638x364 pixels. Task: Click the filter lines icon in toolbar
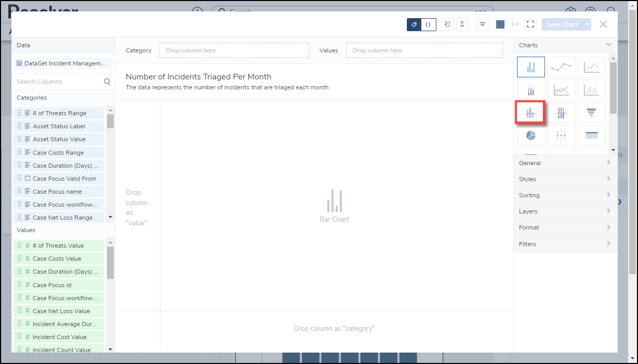point(483,24)
